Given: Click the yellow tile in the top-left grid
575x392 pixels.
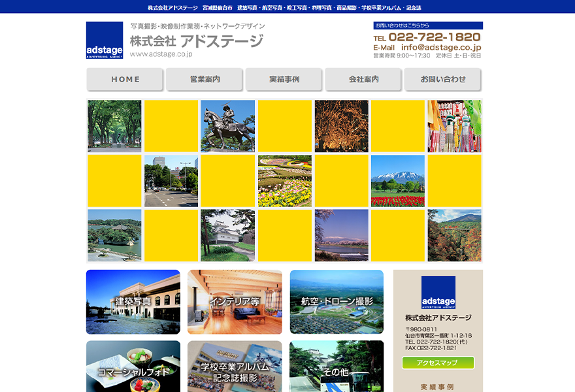Looking at the screenshot, I should 171,126.
